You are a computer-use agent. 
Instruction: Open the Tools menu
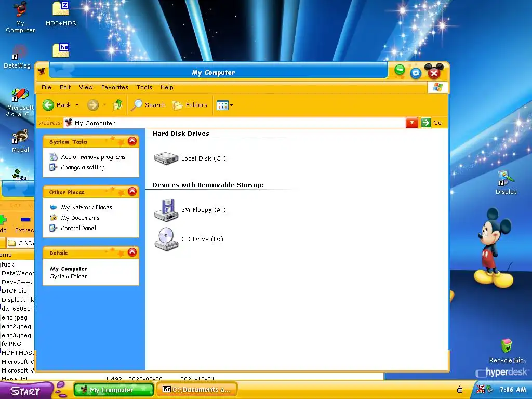click(x=144, y=87)
